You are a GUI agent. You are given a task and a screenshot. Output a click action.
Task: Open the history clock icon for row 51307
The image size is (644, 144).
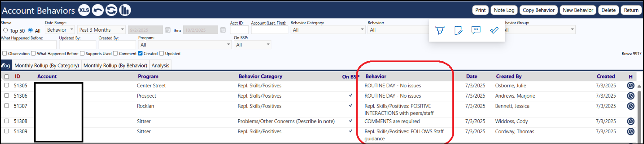point(631,106)
